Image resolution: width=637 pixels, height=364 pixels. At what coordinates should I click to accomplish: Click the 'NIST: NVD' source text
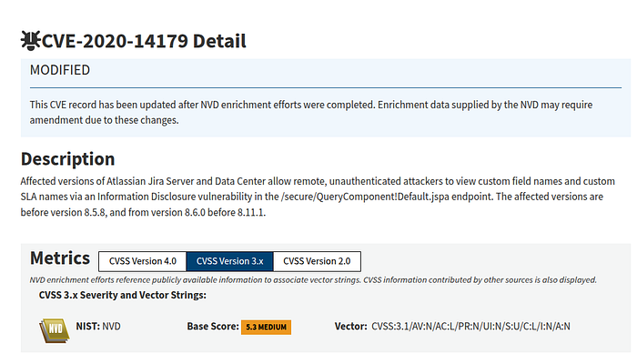[98, 326]
